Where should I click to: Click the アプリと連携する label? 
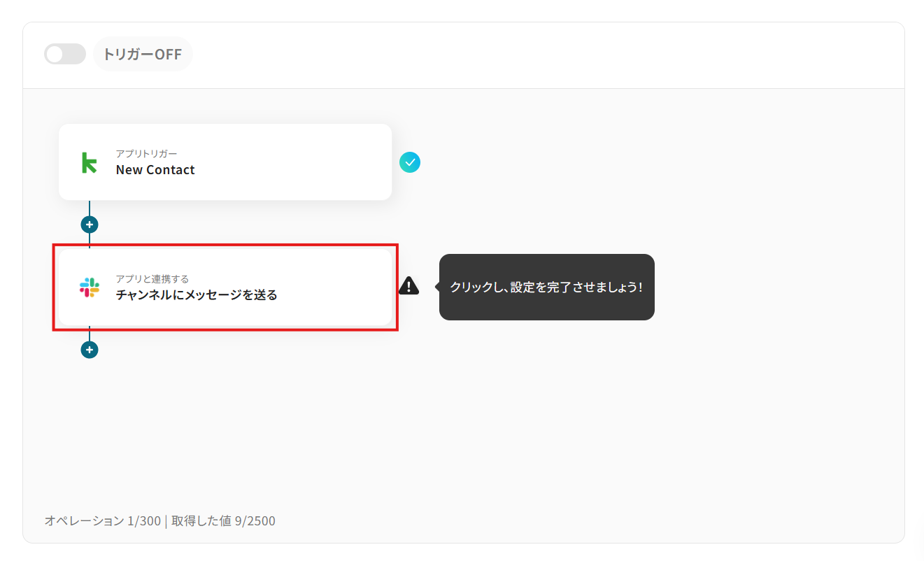coord(152,279)
